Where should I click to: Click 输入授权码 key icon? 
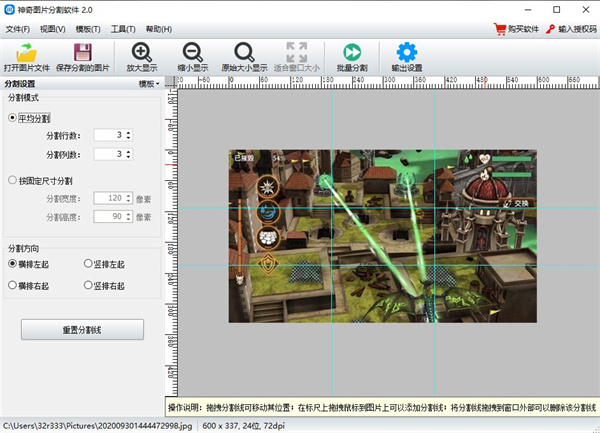550,29
